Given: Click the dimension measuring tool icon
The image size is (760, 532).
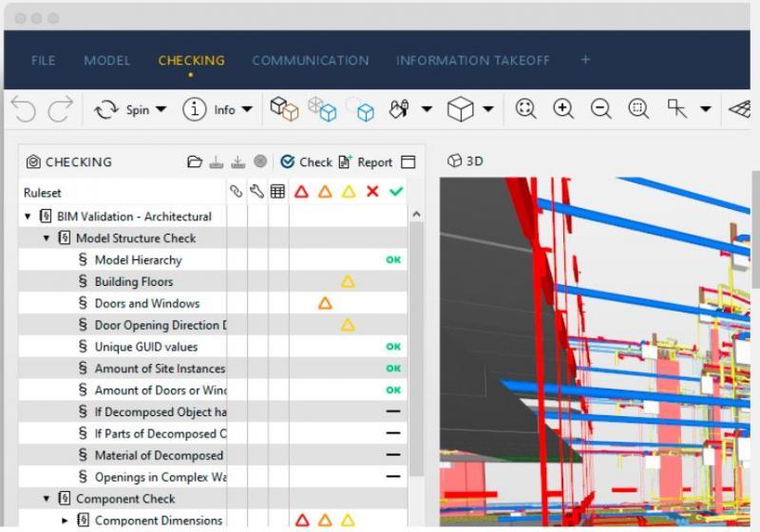Looking at the screenshot, I should coord(677,108).
